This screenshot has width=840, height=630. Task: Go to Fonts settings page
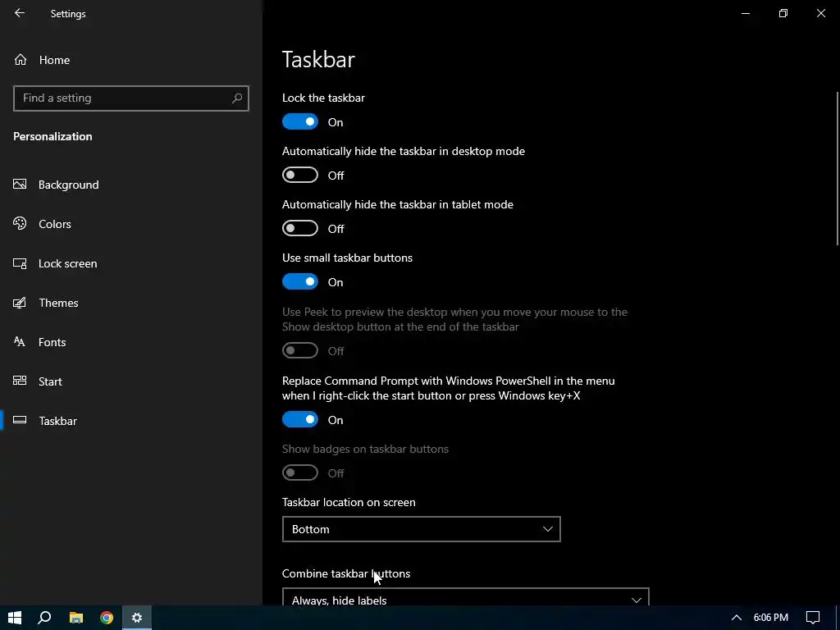(130, 342)
